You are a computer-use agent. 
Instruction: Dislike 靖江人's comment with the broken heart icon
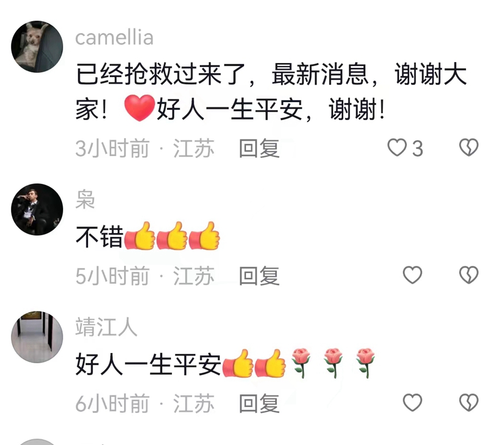[469, 403]
